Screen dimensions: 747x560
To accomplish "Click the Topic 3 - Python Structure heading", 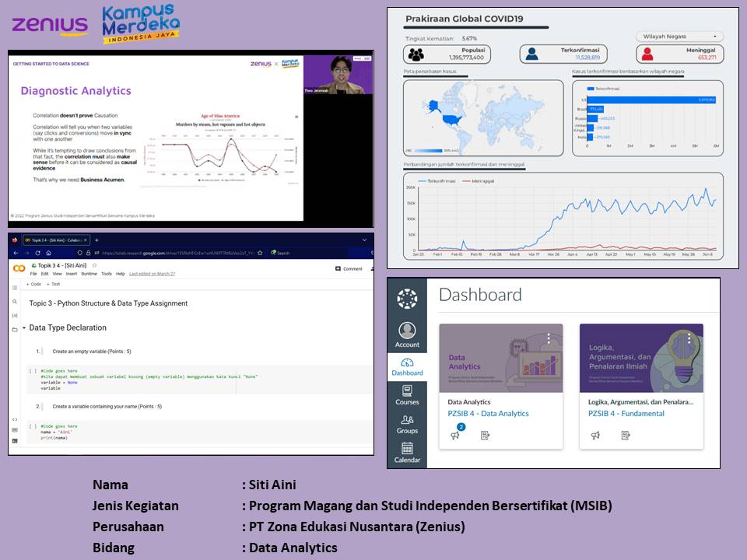I will (x=108, y=303).
